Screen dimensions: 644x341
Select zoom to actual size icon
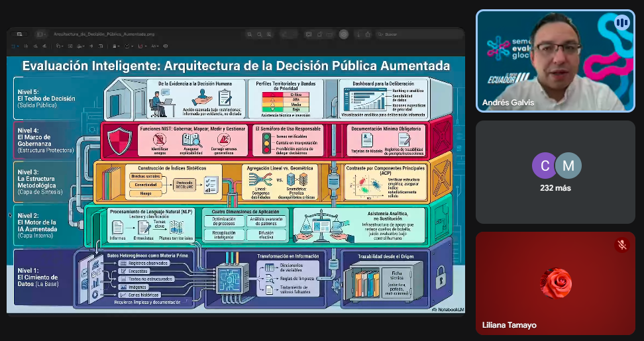[259, 34]
